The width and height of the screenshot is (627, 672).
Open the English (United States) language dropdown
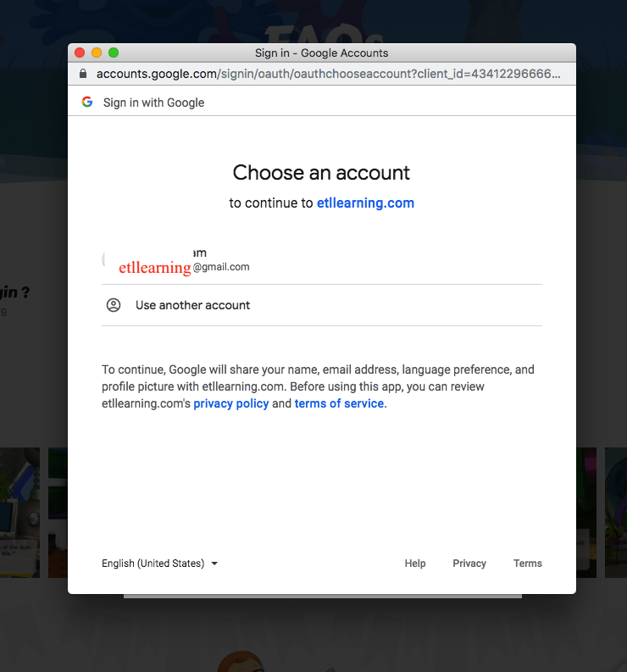pyautogui.click(x=159, y=564)
